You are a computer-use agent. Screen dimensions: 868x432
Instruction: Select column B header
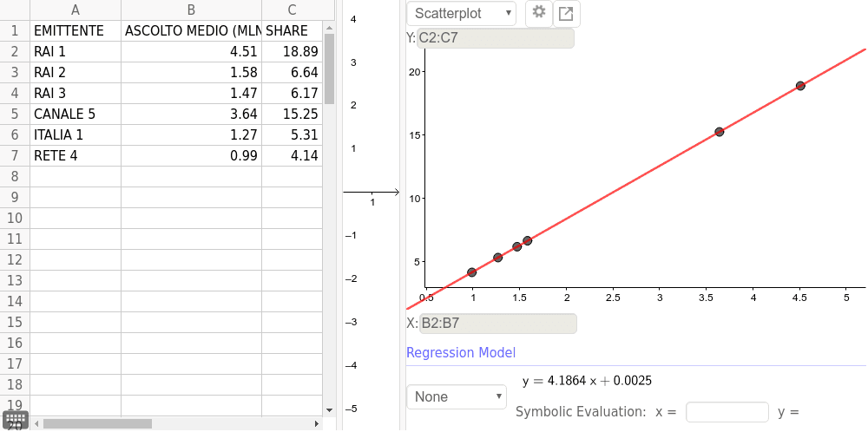[191, 10]
